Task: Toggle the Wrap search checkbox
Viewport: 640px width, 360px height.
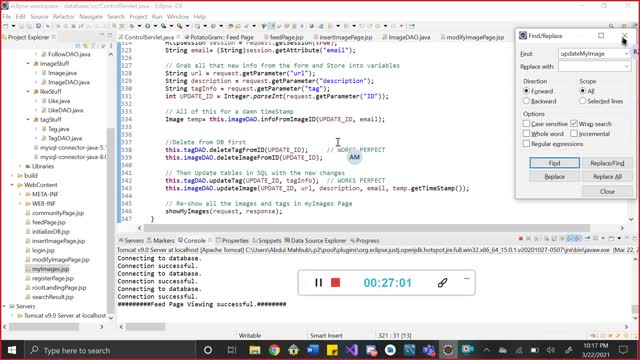Action: 574,123
